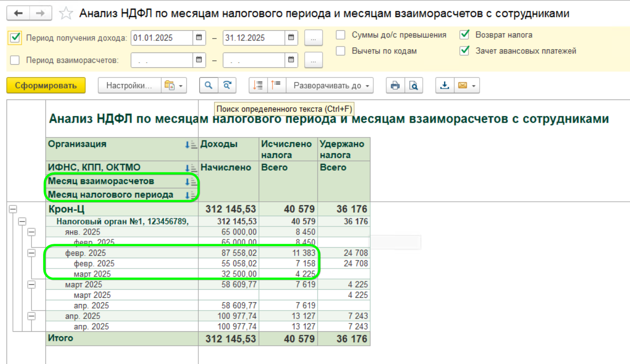Select cell Налоговый орган №1, 123456789,

(x=122, y=222)
